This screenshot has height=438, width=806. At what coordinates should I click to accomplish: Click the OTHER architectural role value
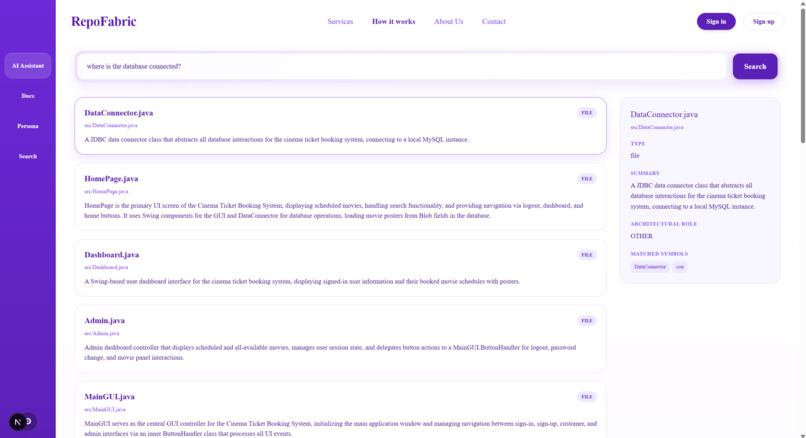click(x=642, y=236)
